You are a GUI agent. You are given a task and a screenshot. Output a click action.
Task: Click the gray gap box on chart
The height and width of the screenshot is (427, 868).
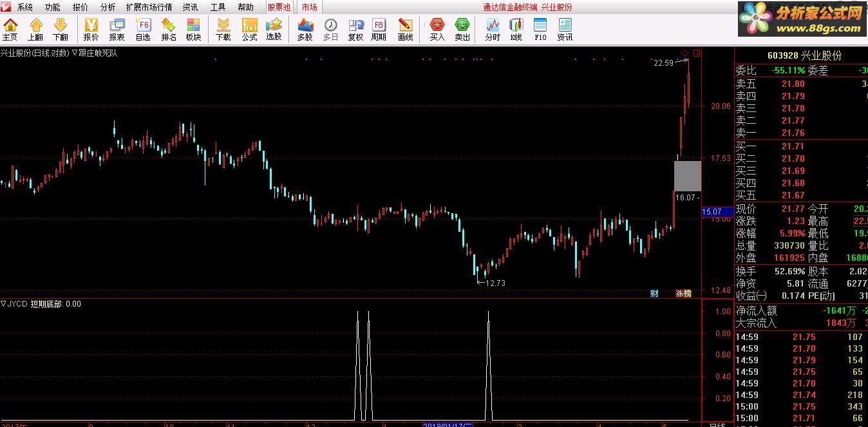point(687,176)
